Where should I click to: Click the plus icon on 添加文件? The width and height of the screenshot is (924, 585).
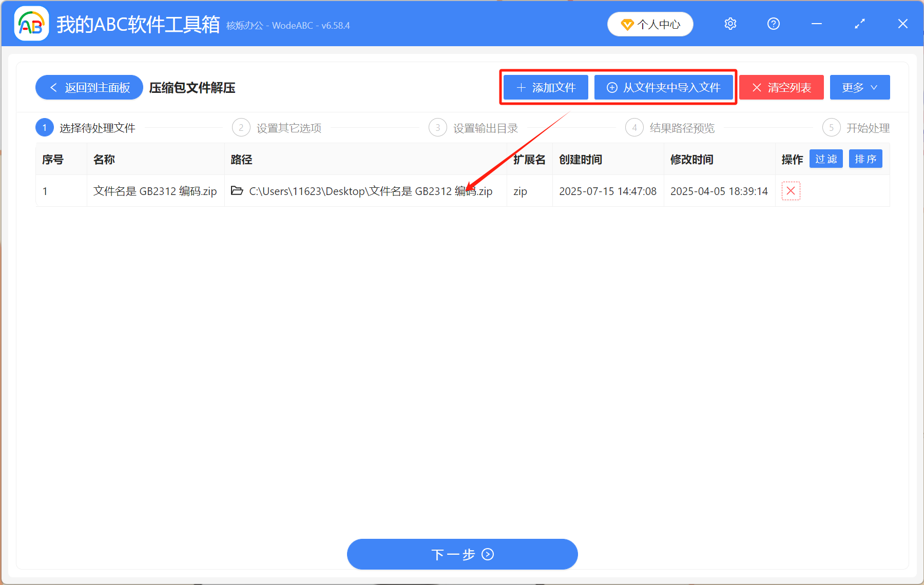point(520,87)
